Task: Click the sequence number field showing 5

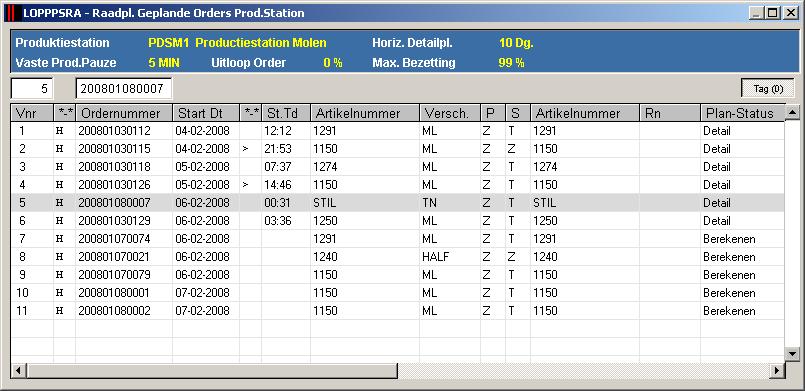Action: click(x=32, y=88)
